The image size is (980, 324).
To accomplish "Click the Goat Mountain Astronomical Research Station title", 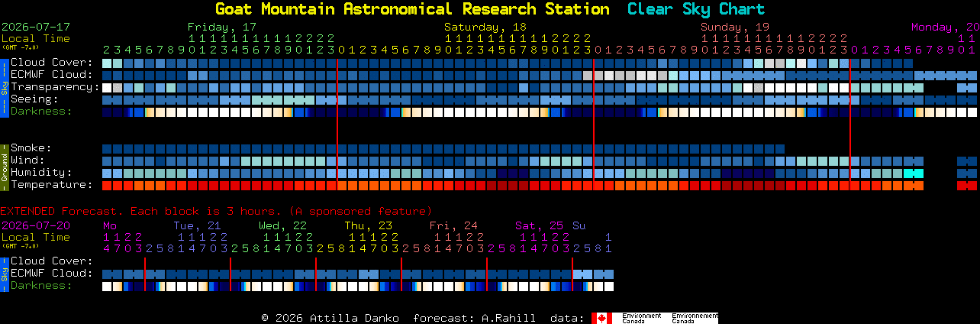I will click(x=412, y=9).
